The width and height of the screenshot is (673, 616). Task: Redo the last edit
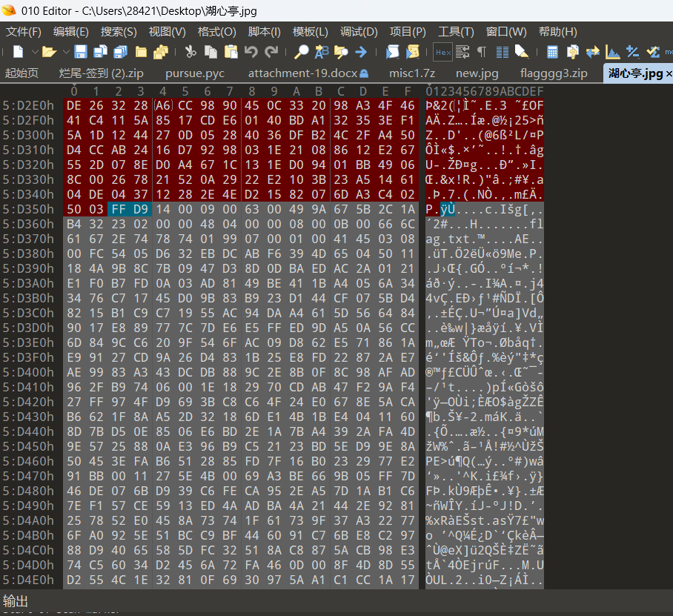[x=271, y=52]
